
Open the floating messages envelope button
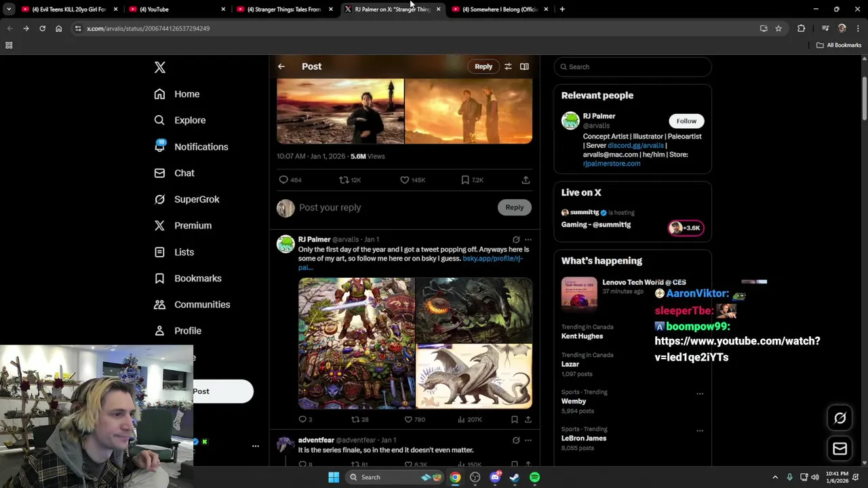point(840,449)
